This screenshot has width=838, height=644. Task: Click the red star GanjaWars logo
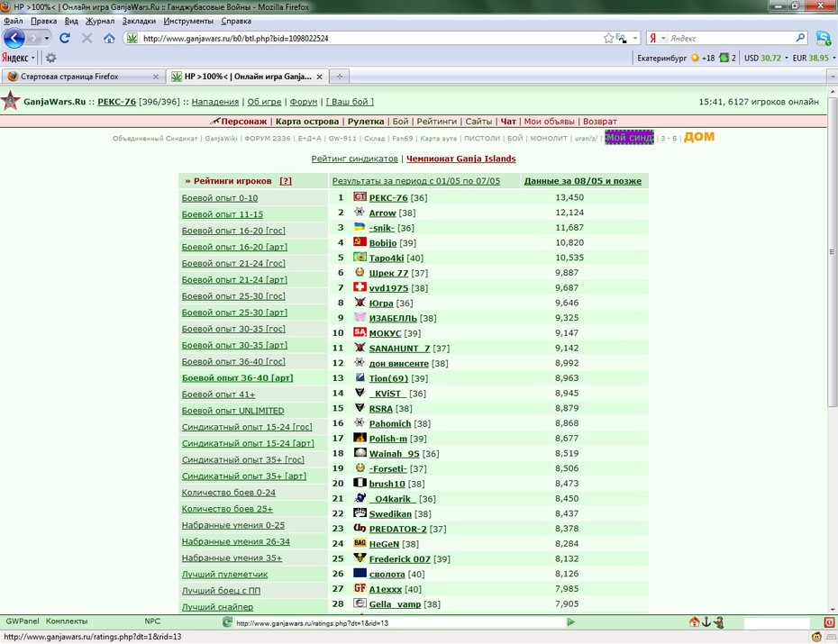pyautogui.click(x=10, y=100)
